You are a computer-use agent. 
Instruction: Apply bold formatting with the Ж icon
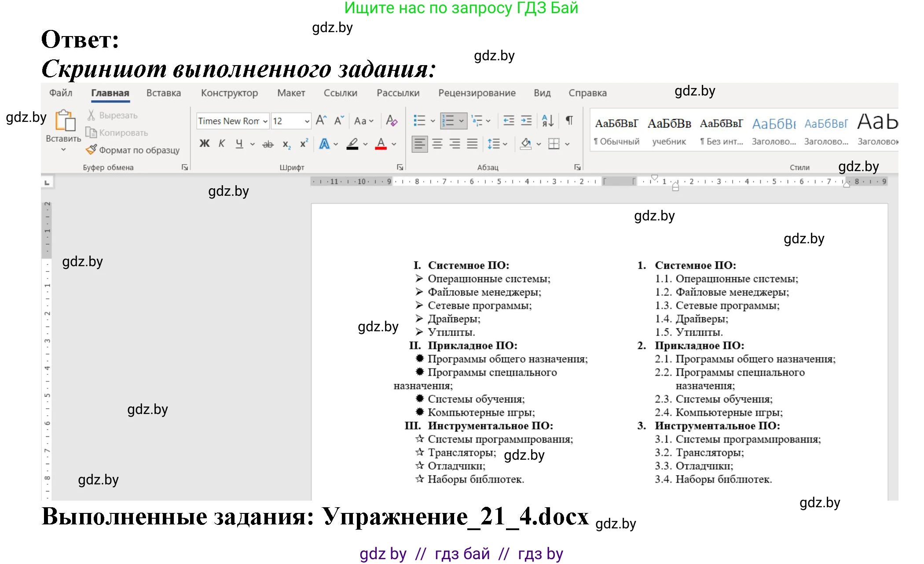(205, 143)
